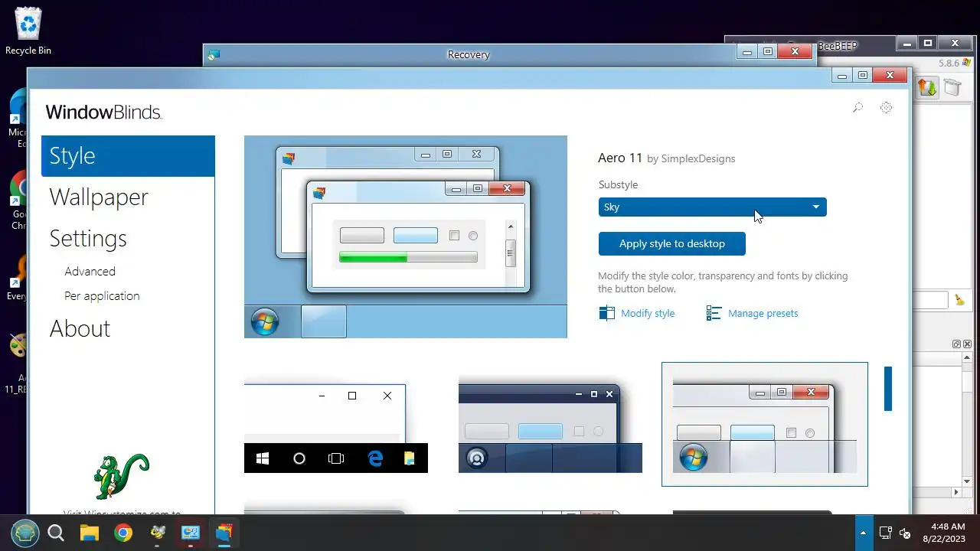
Task: Click the BeeBEEP trash bucket icon
Action: coord(952,87)
